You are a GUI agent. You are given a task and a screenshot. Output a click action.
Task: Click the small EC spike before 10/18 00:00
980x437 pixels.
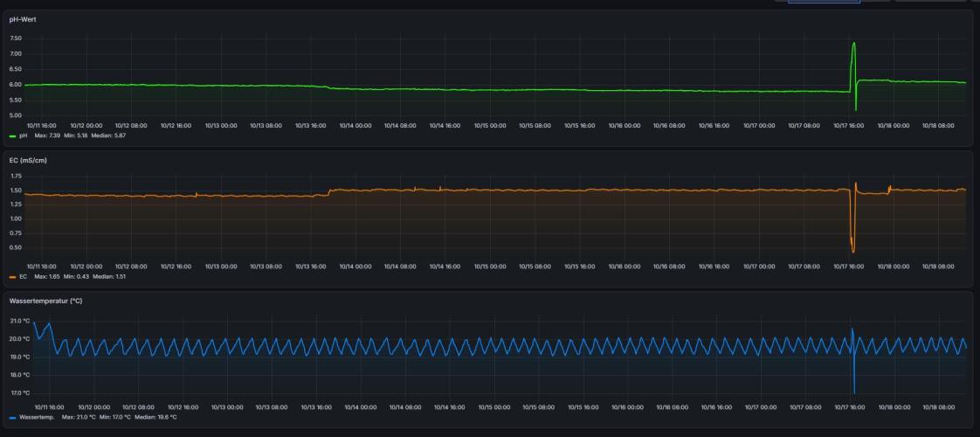pyautogui.click(x=890, y=187)
